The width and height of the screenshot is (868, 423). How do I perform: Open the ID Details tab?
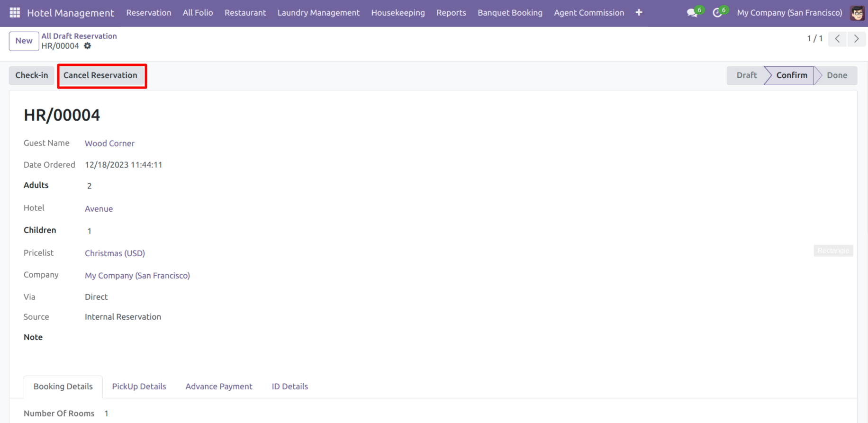pos(289,387)
